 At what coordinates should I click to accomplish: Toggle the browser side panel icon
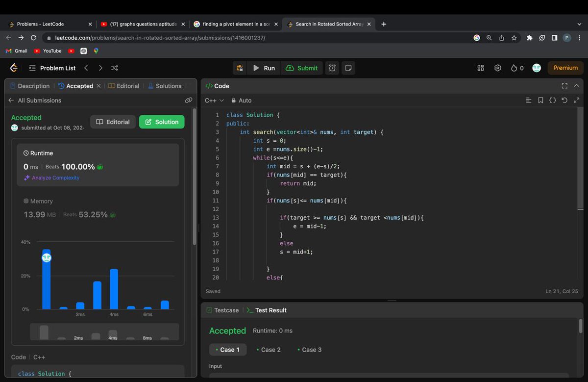(x=554, y=38)
